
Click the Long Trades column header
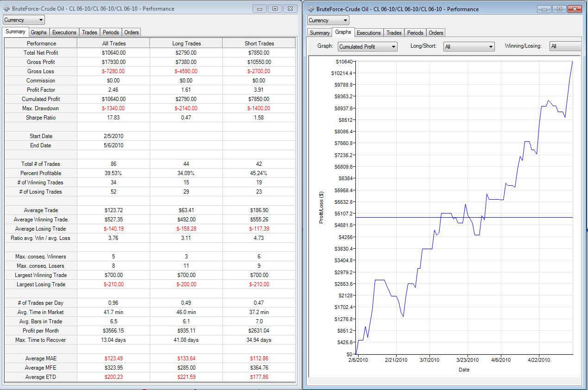(x=186, y=43)
